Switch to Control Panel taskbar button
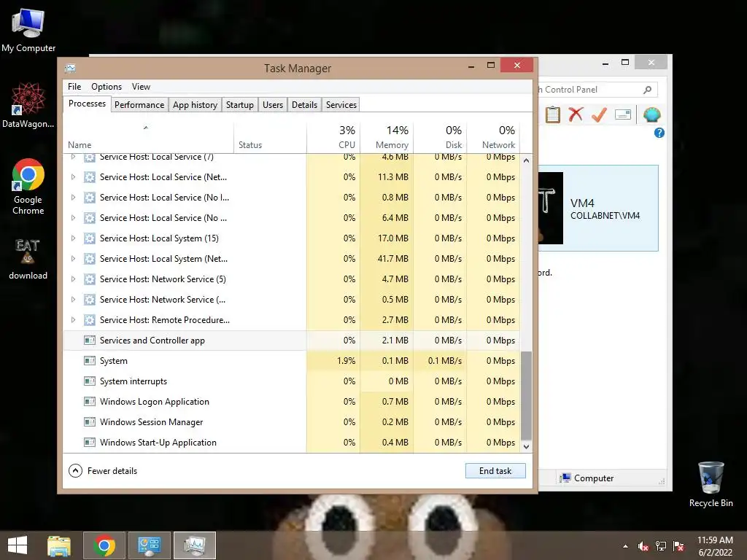The image size is (747, 560). click(149, 545)
